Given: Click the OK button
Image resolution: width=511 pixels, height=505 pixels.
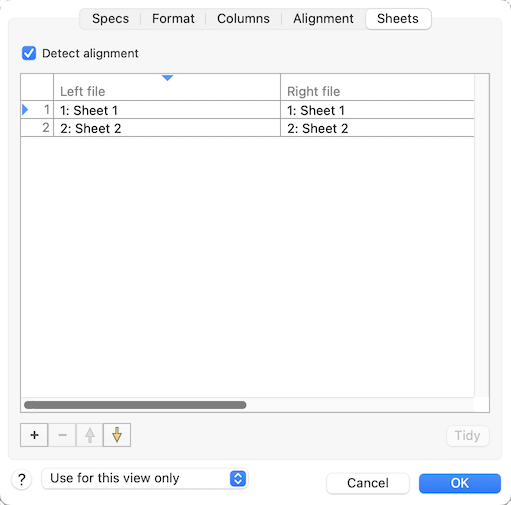Looking at the screenshot, I should click(x=460, y=483).
